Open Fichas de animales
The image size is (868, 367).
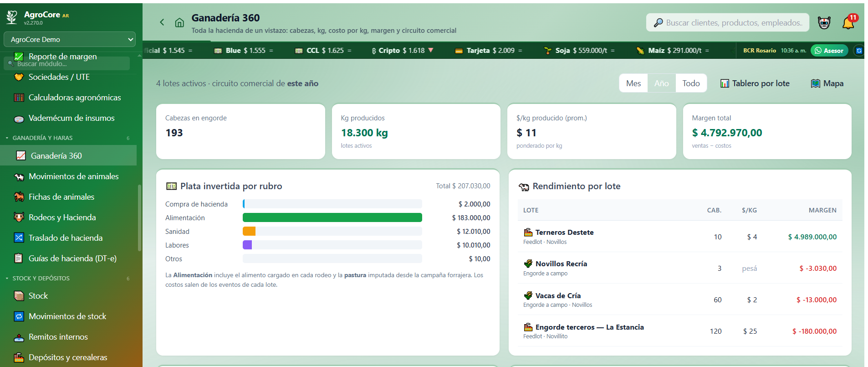68,197
